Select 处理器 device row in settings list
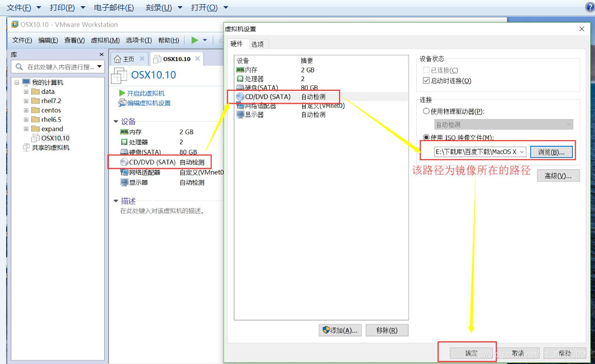This screenshot has height=364, width=595. pyautogui.click(x=321, y=79)
